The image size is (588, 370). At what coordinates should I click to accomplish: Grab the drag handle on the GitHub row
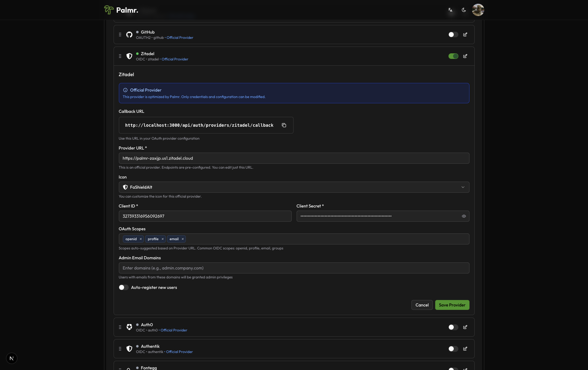(x=120, y=35)
